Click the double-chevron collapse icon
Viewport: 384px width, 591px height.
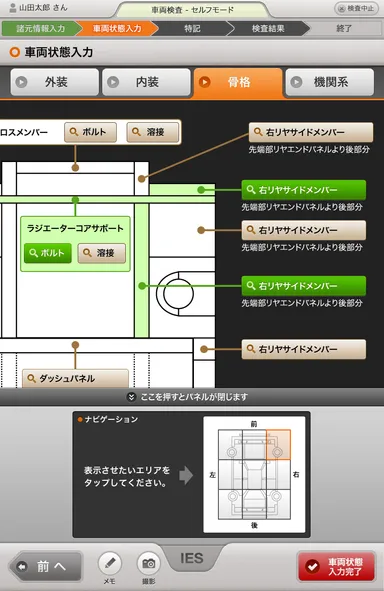point(131,397)
